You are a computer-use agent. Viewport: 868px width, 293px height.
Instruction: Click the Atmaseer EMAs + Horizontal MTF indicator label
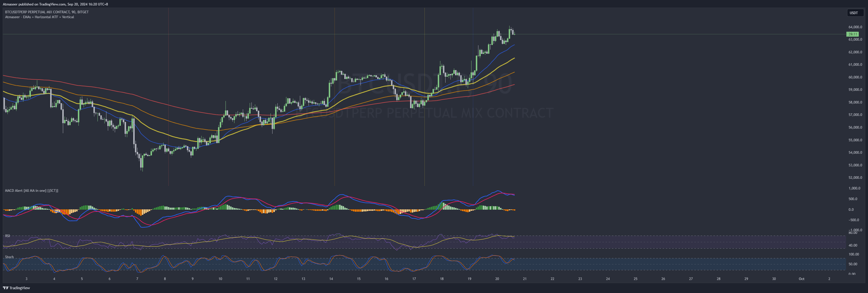pos(40,17)
